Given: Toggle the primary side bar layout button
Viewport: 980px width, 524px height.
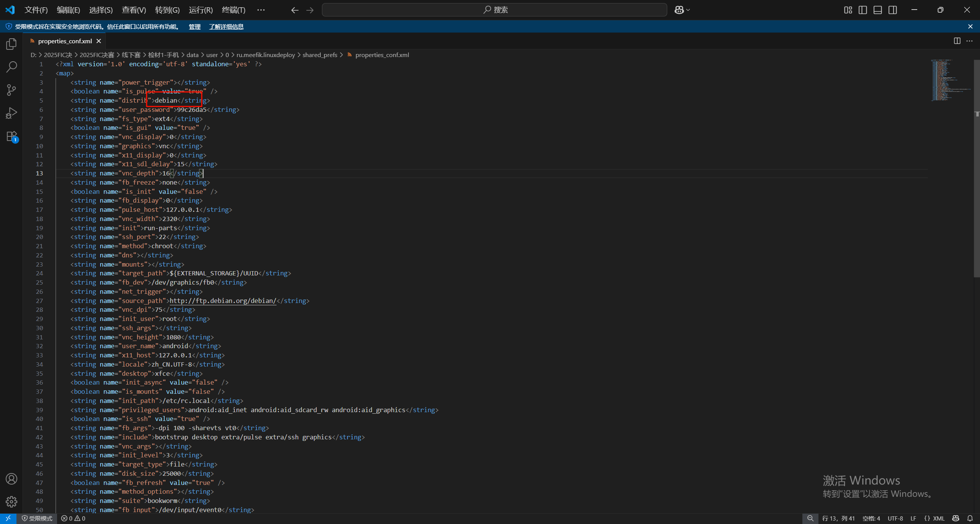Looking at the screenshot, I should [863, 10].
